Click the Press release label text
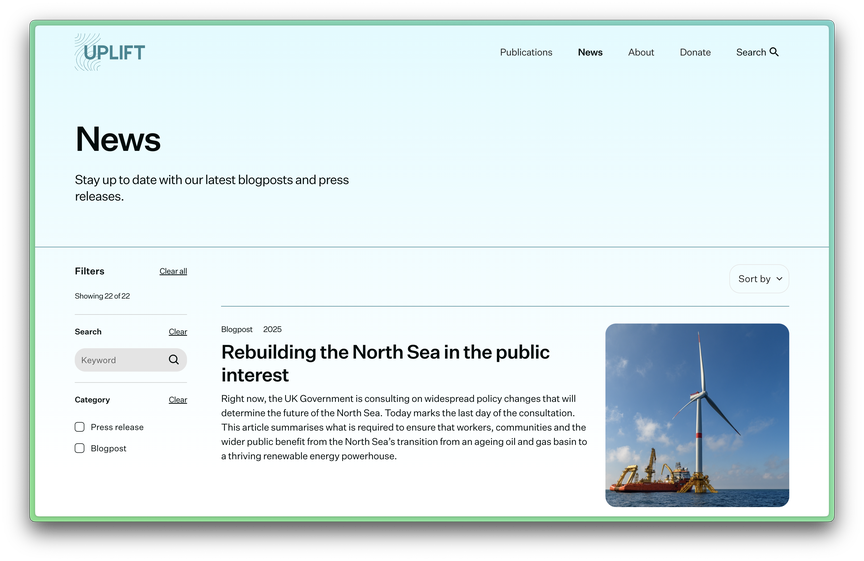Screen dimensions: 864x561 coord(117,427)
